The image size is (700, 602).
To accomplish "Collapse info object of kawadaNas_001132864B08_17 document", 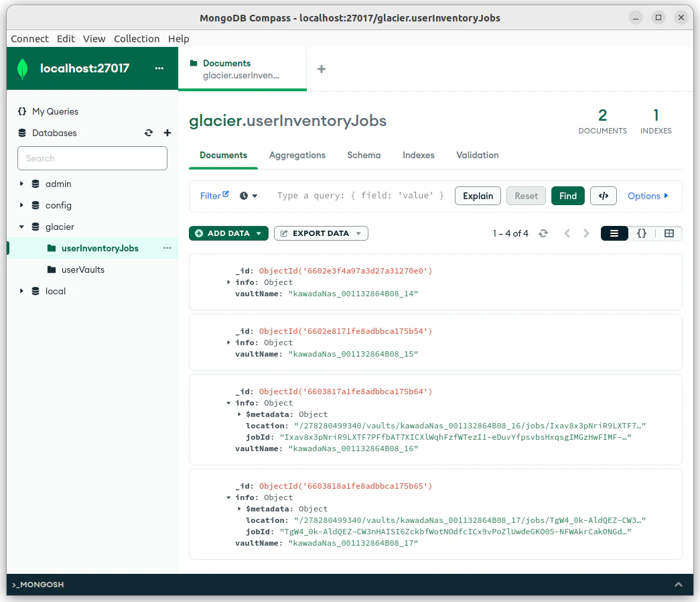I will click(228, 497).
